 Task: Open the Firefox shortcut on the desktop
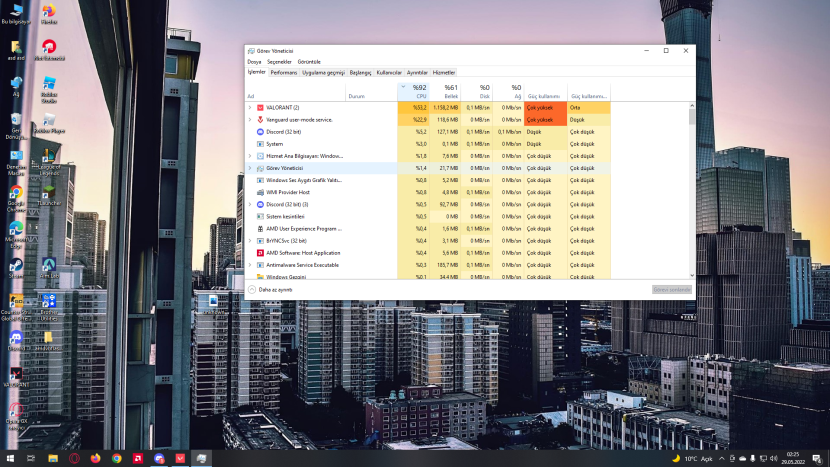(49, 14)
